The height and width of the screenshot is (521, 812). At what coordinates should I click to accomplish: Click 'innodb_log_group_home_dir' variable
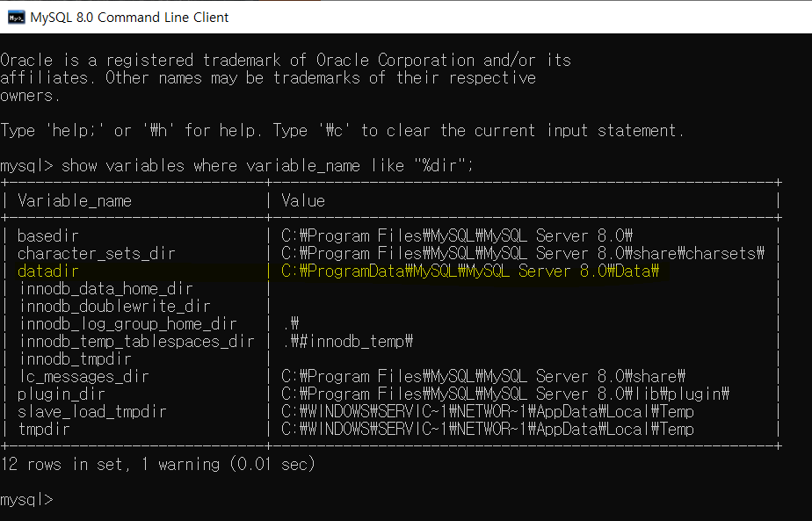[x=128, y=324]
